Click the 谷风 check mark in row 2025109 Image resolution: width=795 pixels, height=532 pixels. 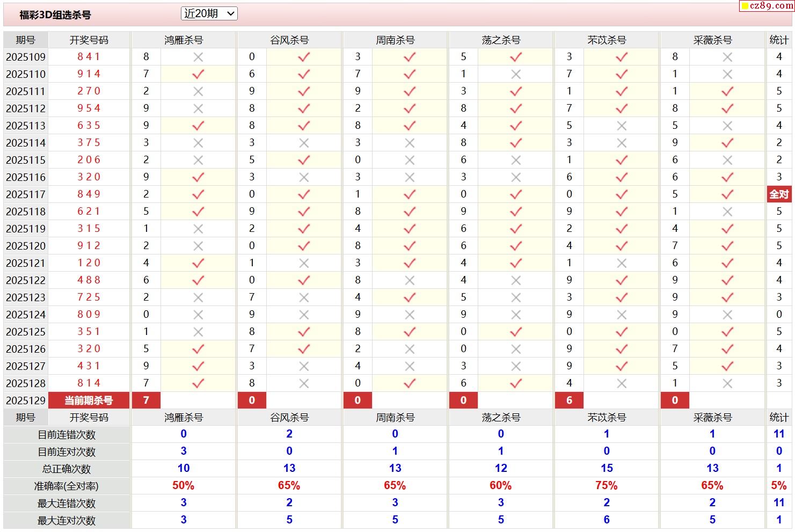[304, 57]
